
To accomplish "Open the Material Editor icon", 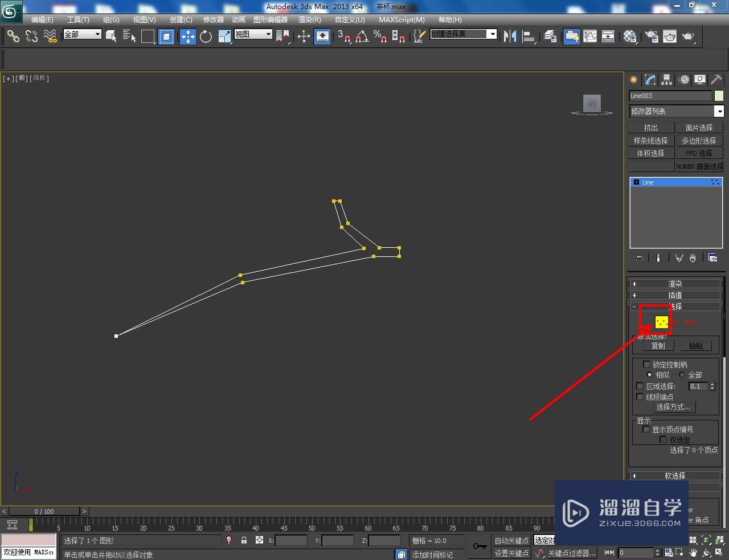I will coord(629,36).
